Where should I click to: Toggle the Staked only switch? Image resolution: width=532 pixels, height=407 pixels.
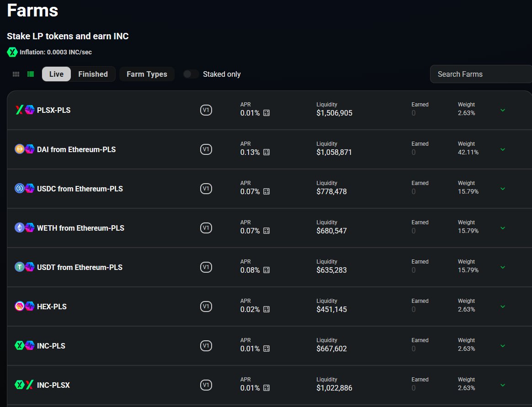point(191,74)
